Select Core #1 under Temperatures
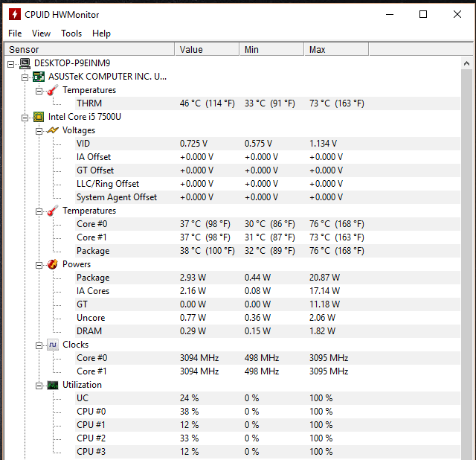 coord(268,237)
